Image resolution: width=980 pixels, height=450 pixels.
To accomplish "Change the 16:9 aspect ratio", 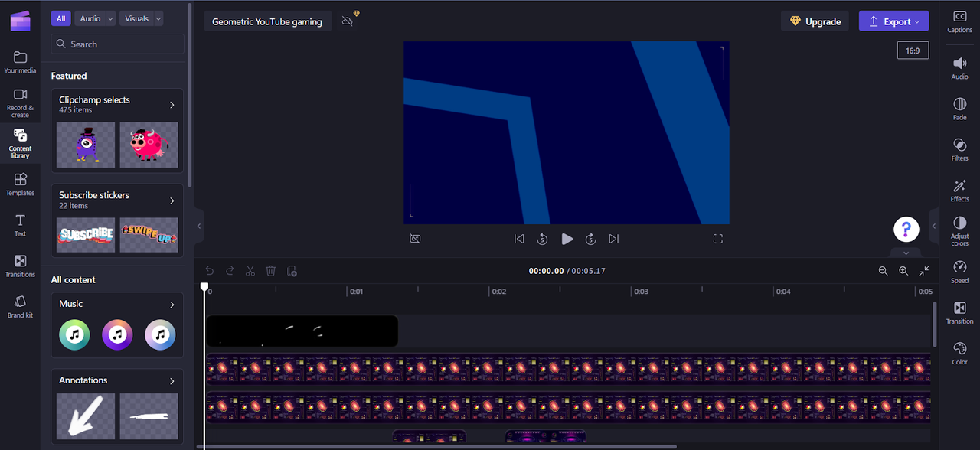I will [913, 51].
